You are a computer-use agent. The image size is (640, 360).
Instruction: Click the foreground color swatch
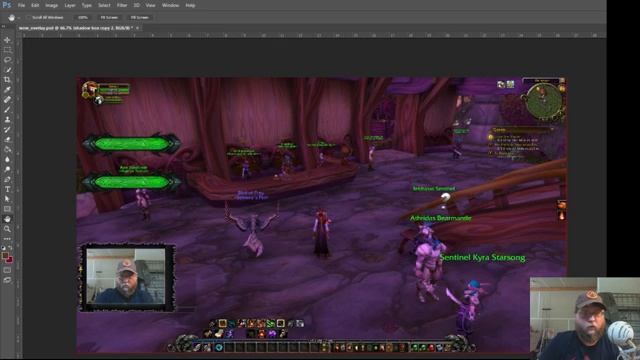pos(5,256)
